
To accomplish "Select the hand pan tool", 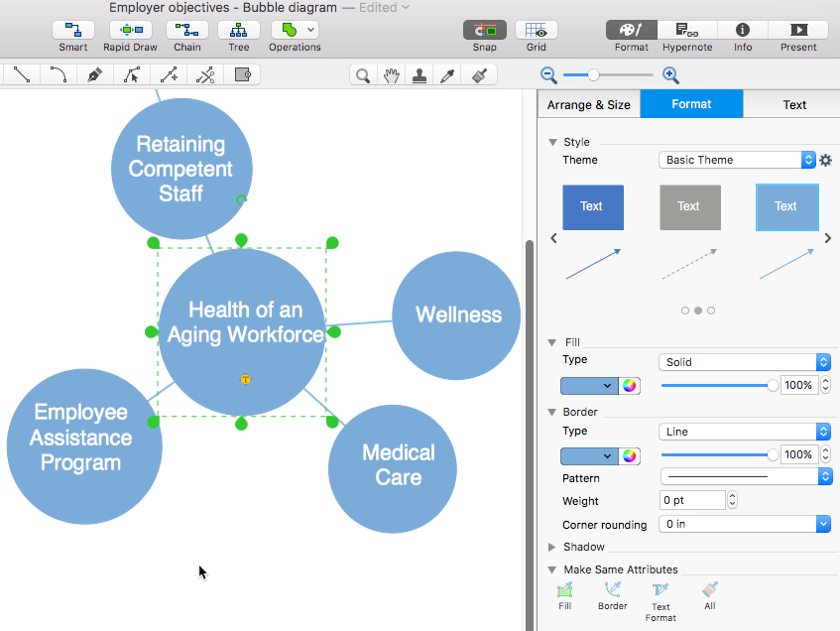I will click(x=391, y=75).
